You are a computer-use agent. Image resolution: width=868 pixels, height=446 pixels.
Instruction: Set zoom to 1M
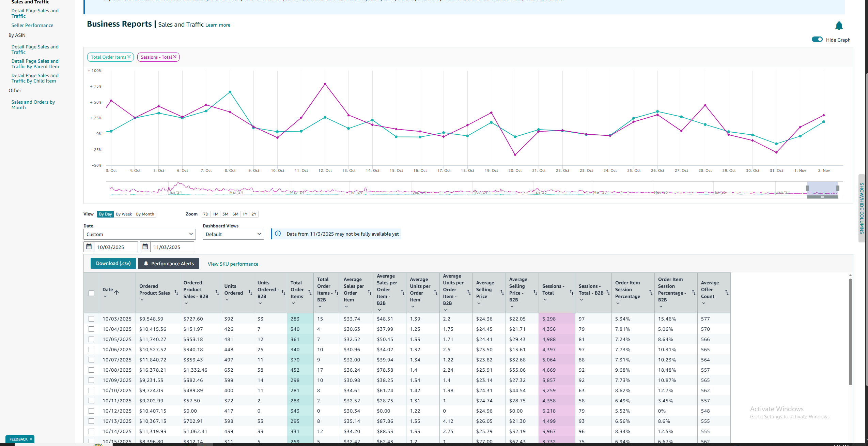click(215, 214)
